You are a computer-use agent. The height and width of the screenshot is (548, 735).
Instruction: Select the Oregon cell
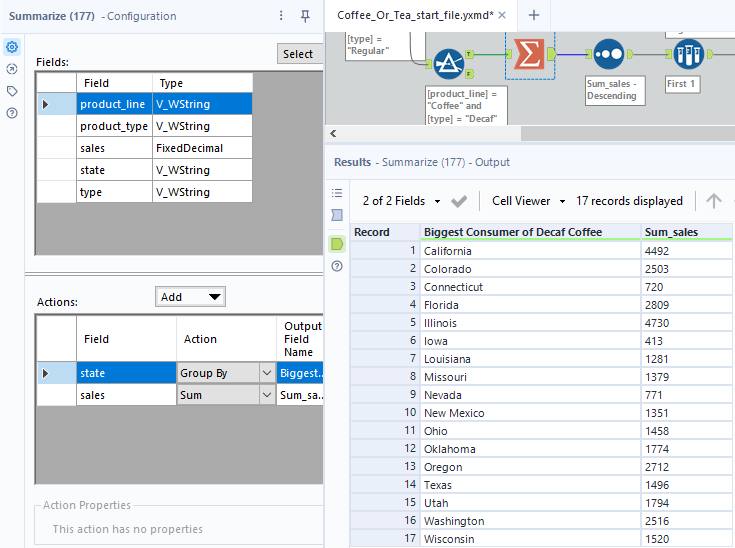pyautogui.click(x=530, y=467)
